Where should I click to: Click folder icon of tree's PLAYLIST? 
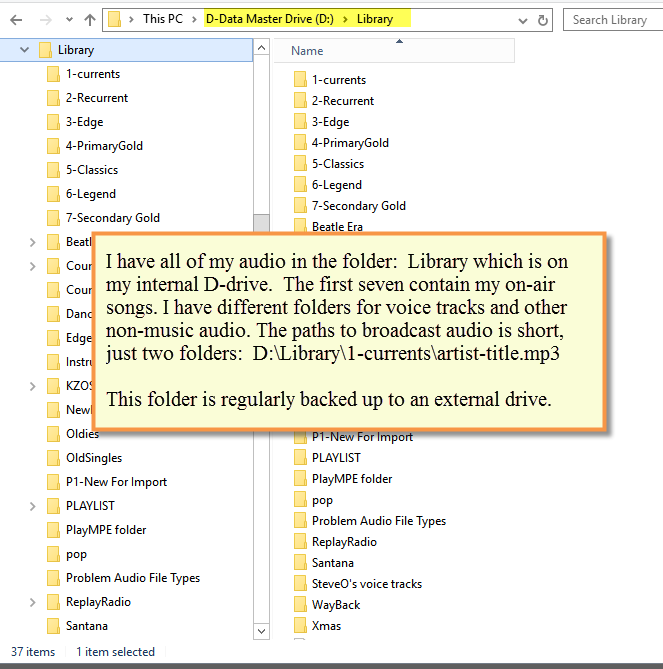53,506
